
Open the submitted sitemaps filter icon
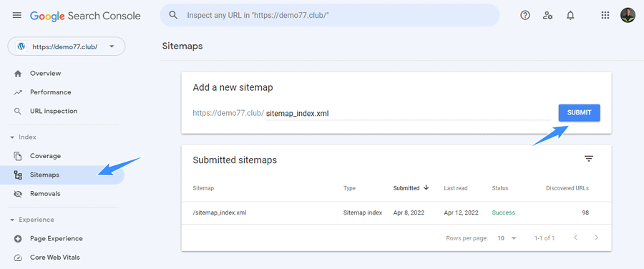[x=589, y=159]
